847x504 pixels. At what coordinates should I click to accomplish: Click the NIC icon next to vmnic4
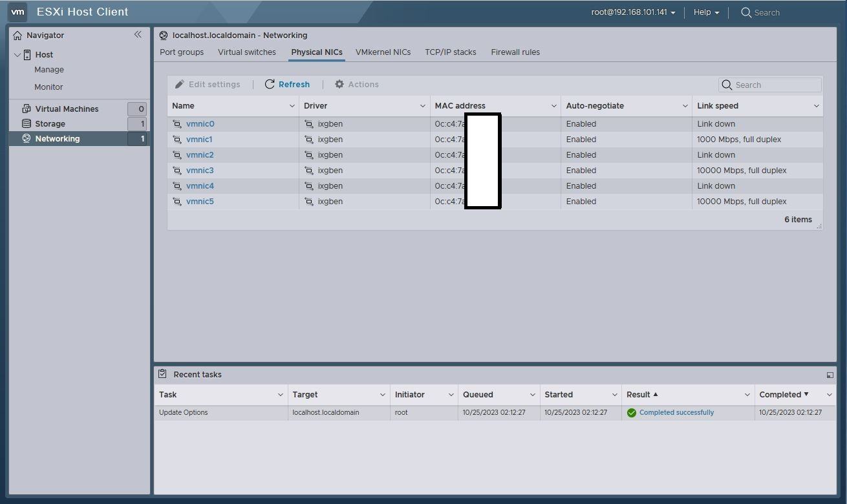click(x=177, y=186)
